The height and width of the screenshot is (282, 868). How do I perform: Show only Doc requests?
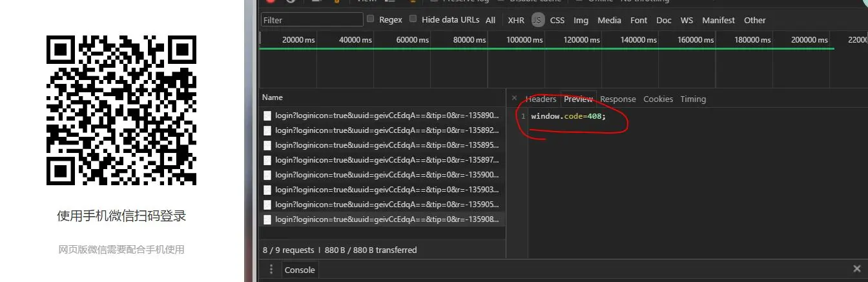[x=664, y=20]
